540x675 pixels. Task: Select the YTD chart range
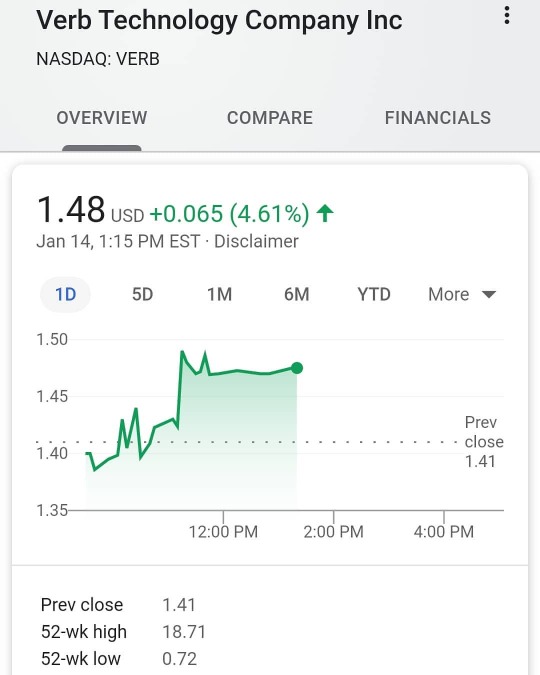(374, 294)
